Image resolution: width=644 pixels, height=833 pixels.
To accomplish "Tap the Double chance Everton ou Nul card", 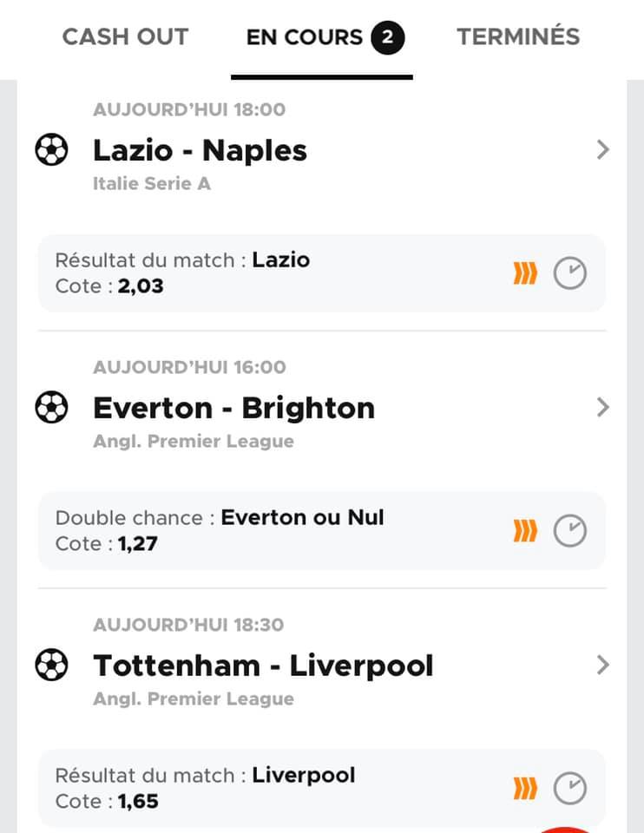I will [x=322, y=531].
